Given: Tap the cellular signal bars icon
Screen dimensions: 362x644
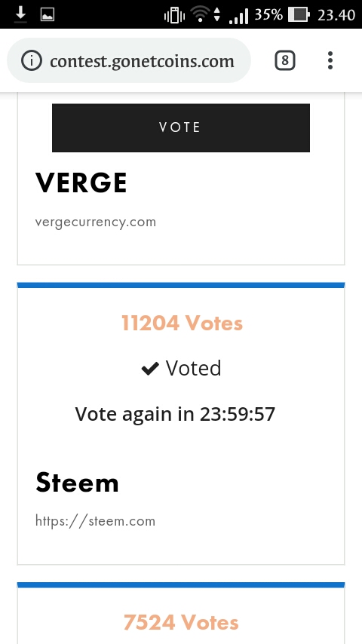Looking at the screenshot, I should [239, 17].
